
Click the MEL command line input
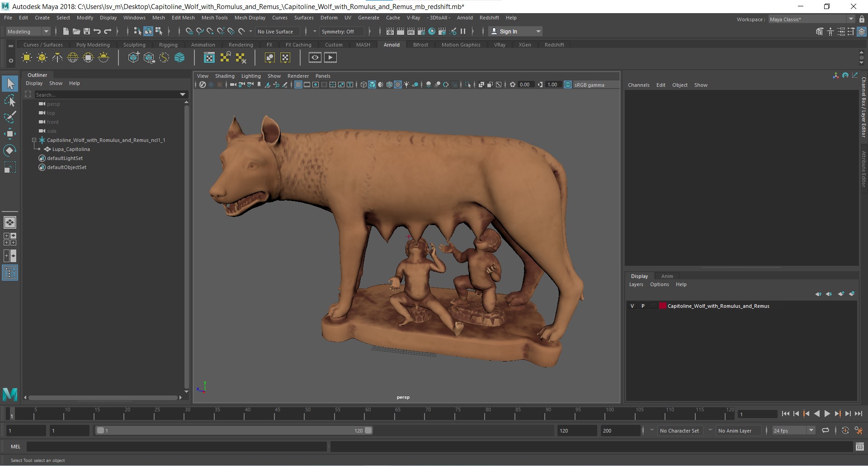pos(176,447)
